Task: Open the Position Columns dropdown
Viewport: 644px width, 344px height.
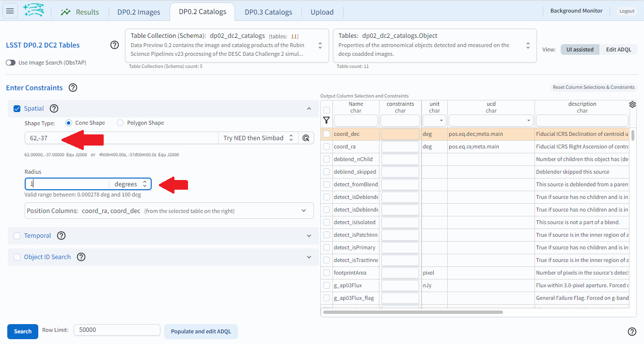Action: (x=304, y=211)
